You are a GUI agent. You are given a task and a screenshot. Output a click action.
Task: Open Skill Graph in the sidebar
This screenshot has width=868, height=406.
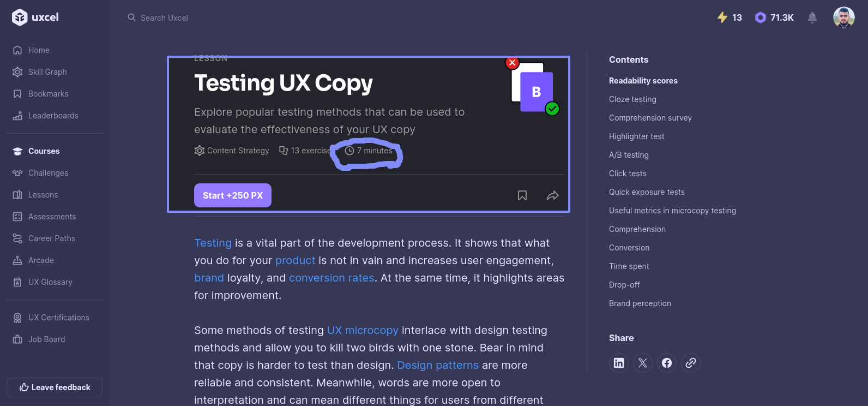click(x=47, y=72)
